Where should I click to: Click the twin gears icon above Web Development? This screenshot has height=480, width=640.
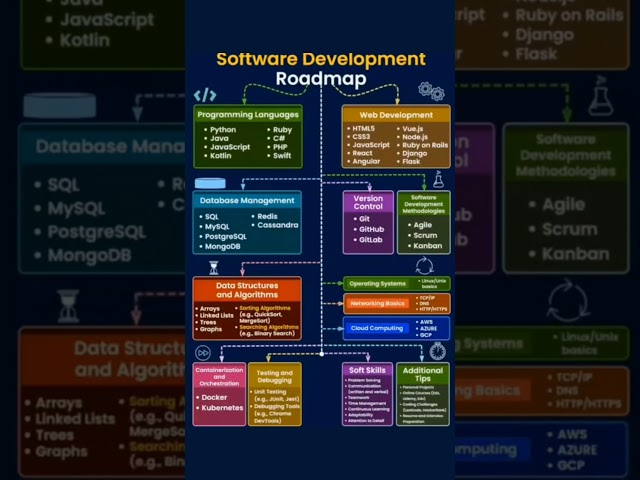point(431,91)
